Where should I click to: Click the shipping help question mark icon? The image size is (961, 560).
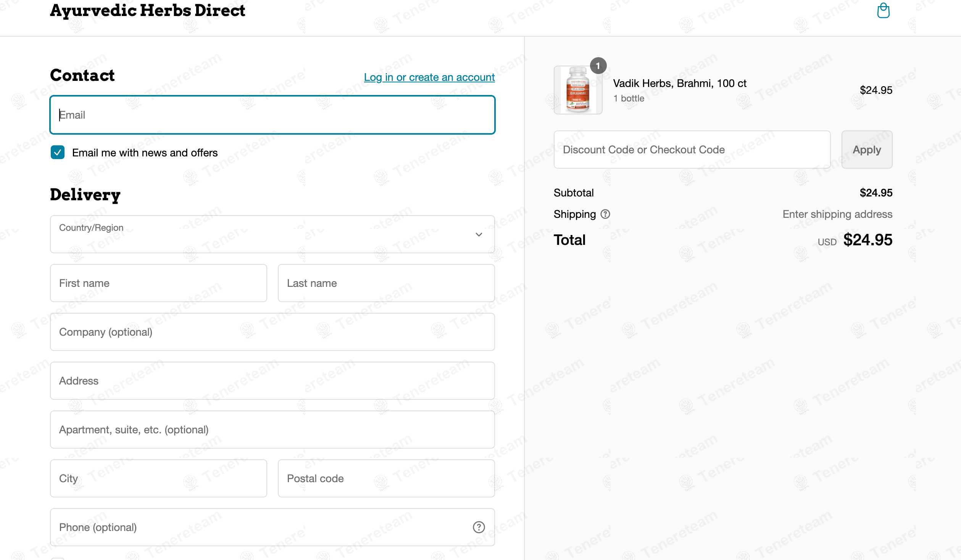point(605,214)
